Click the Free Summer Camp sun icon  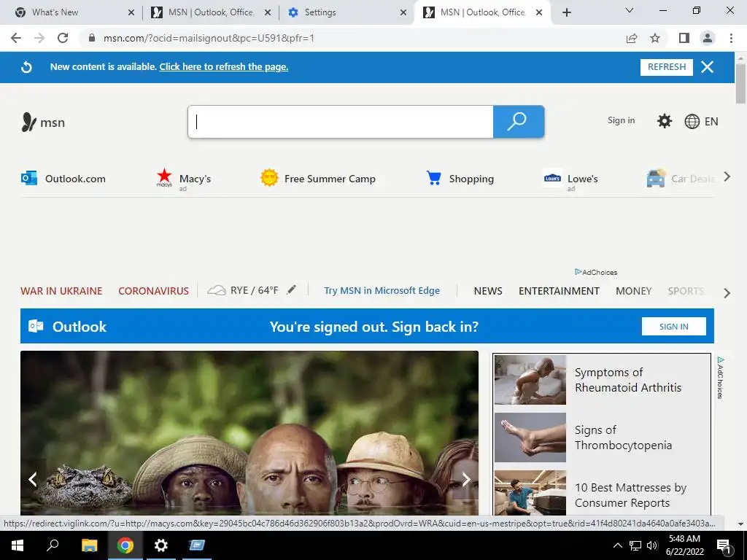[x=269, y=178]
